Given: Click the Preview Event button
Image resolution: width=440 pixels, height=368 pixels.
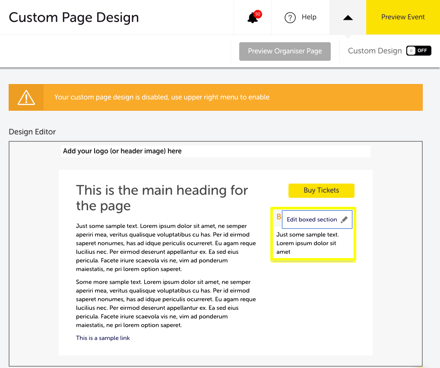Looking at the screenshot, I should (x=403, y=17).
